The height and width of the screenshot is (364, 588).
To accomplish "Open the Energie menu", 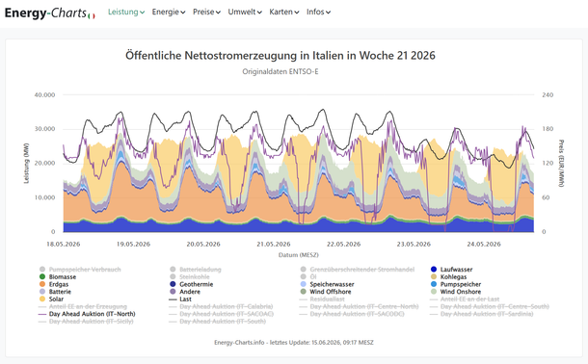I will point(169,12).
